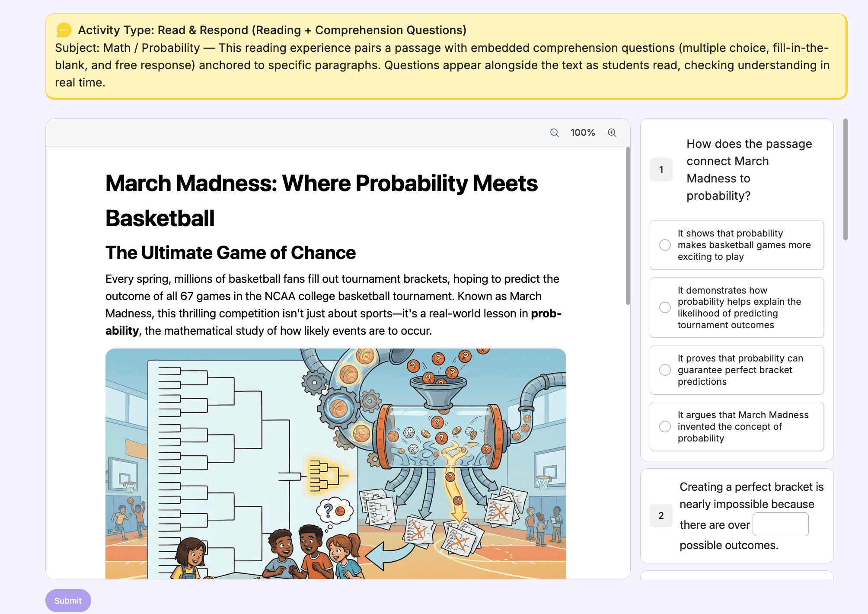Click the zoom in magnifier icon
The image size is (868, 614).
coord(612,133)
